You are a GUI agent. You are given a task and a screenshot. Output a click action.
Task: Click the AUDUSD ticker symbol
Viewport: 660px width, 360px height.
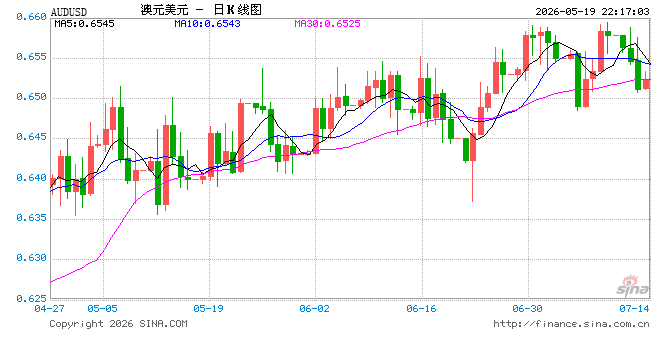tap(69, 12)
